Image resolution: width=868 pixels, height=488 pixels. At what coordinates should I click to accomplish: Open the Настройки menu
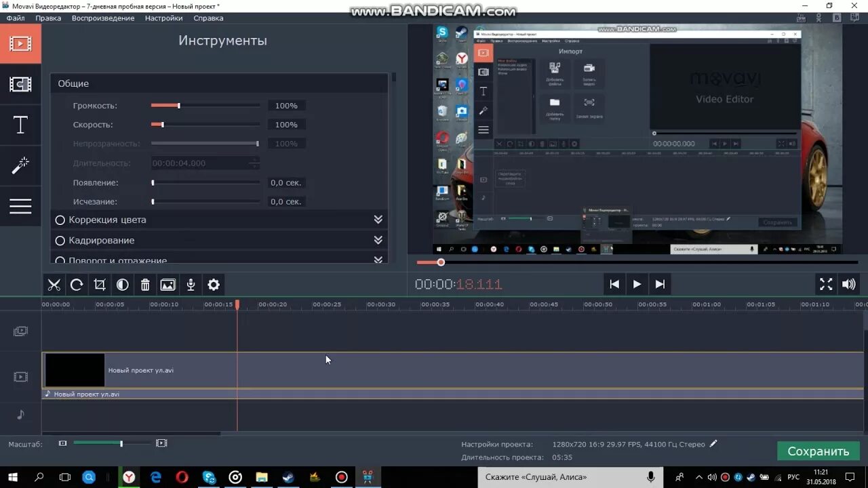tap(163, 18)
